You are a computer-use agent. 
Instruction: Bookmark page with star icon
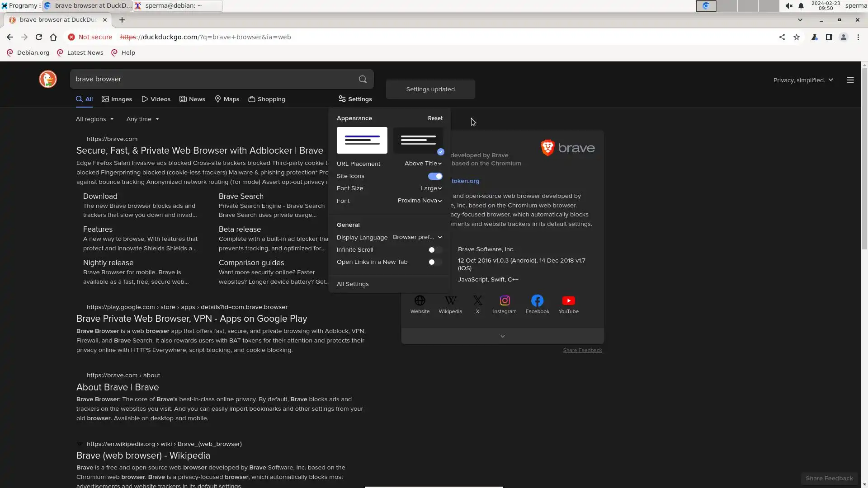pyautogui.click(x=797, y=37)
